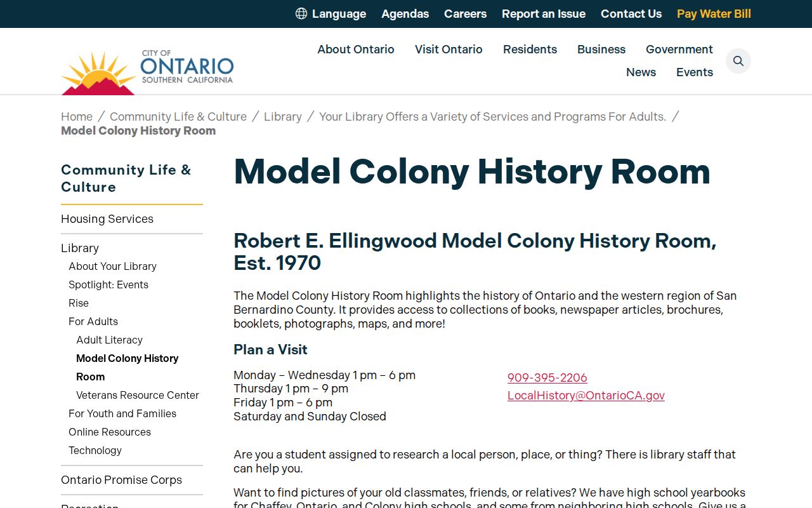812x508 pixels.
Task: Click the Plan a Visit heading
Action: point(270,349)
